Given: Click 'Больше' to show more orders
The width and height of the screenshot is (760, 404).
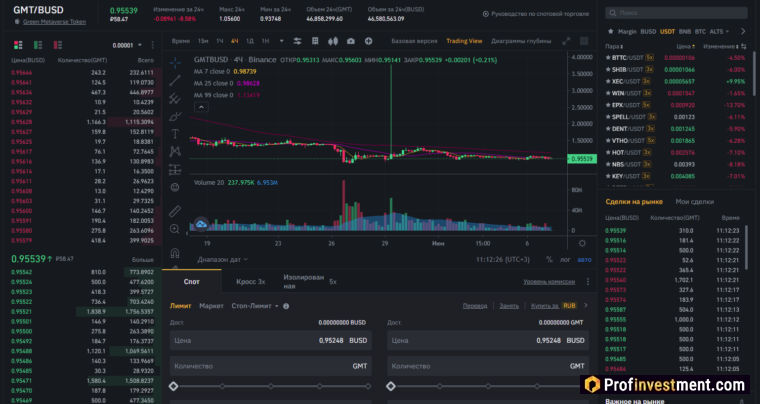Looking at the screenshot, I should [142, 260].
